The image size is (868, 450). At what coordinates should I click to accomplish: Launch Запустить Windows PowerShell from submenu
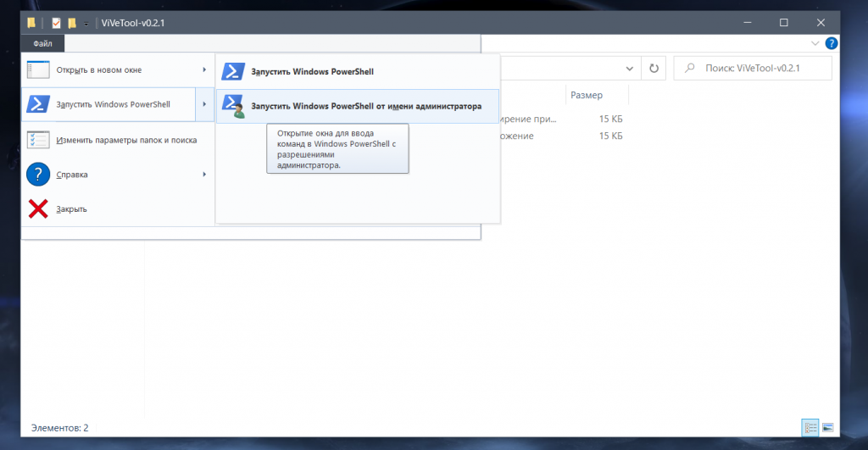pos(358,71)
